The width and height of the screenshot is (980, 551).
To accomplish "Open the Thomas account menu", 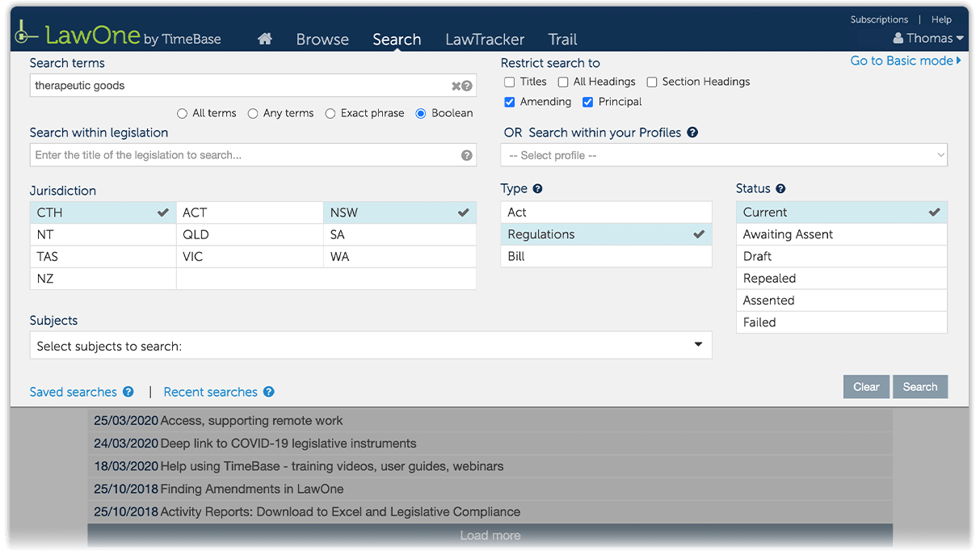I will click(x=927, y=38).
